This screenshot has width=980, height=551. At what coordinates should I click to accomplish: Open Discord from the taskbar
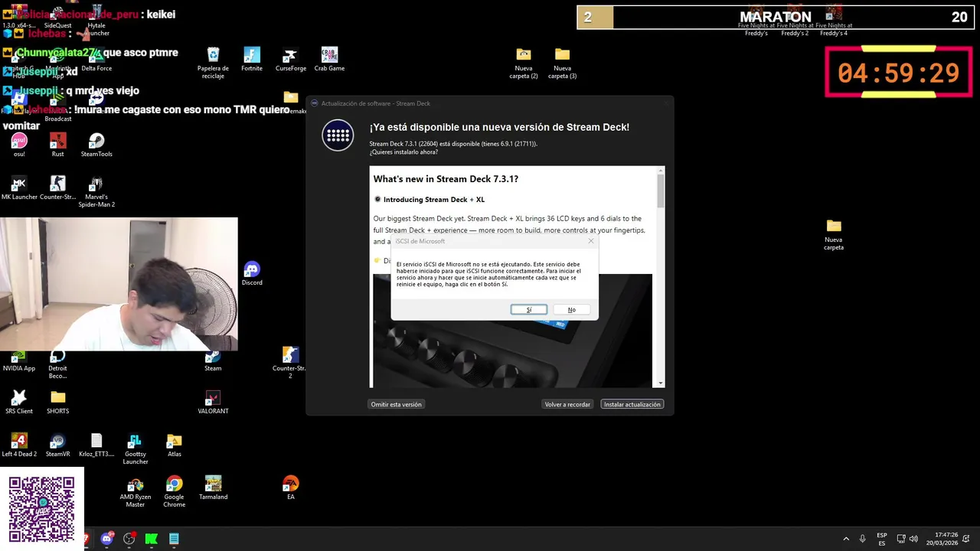107,539
